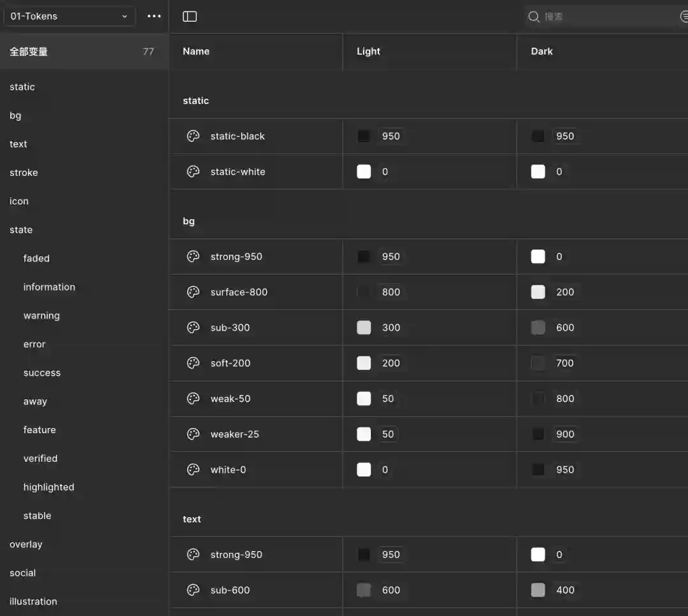688x616 pixels.
Task: Collapse the state group in sidebar
Action: coord(21,230)
